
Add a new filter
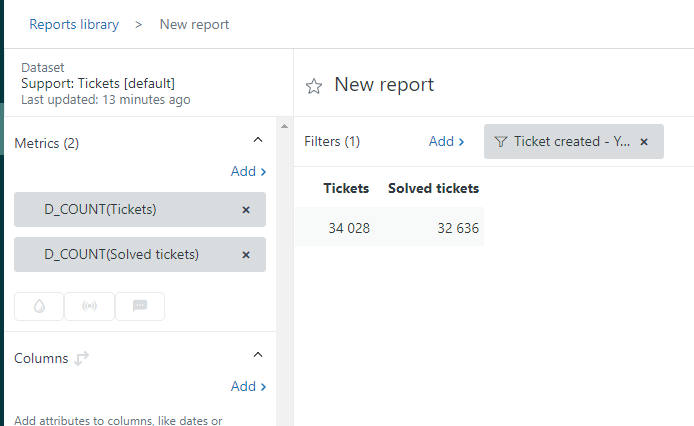coord(446,142)
